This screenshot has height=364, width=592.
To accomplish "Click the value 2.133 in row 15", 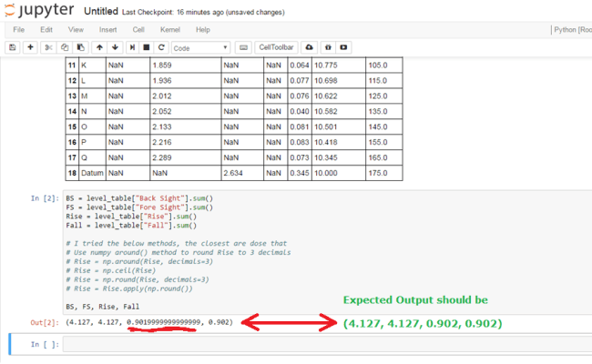I will 162,127.
